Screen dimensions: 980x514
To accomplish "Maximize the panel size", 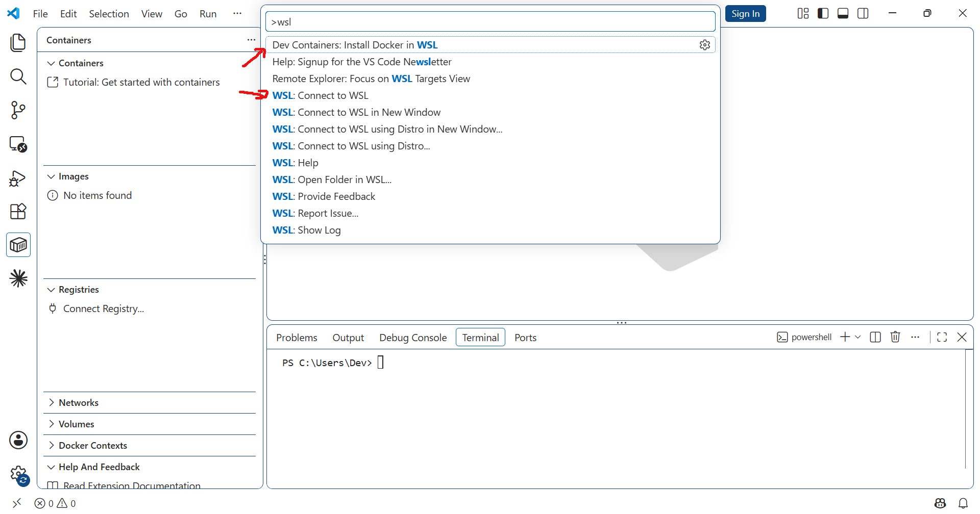I will coord(942,337).
